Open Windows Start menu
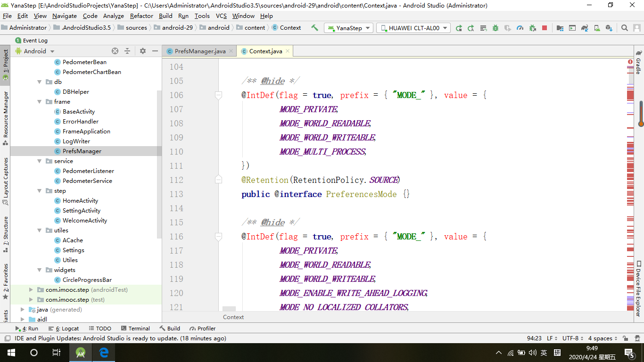 pos(11,353)
